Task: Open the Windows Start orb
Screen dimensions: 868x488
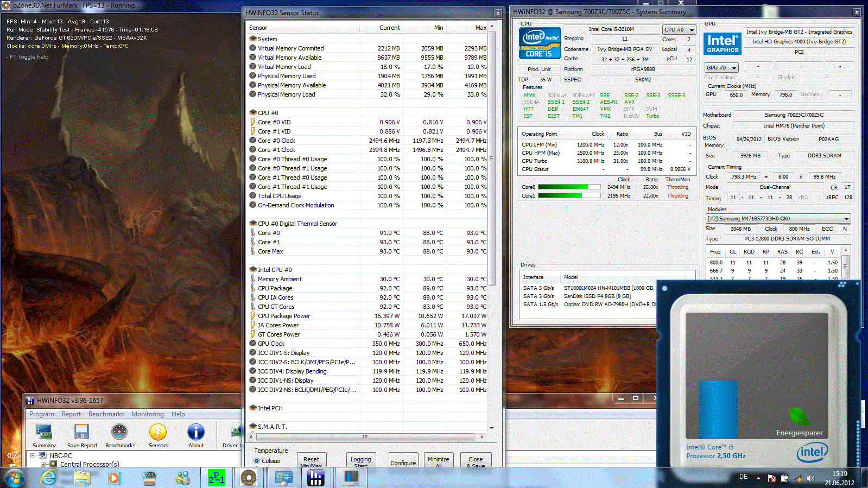Action: point(14,478)
